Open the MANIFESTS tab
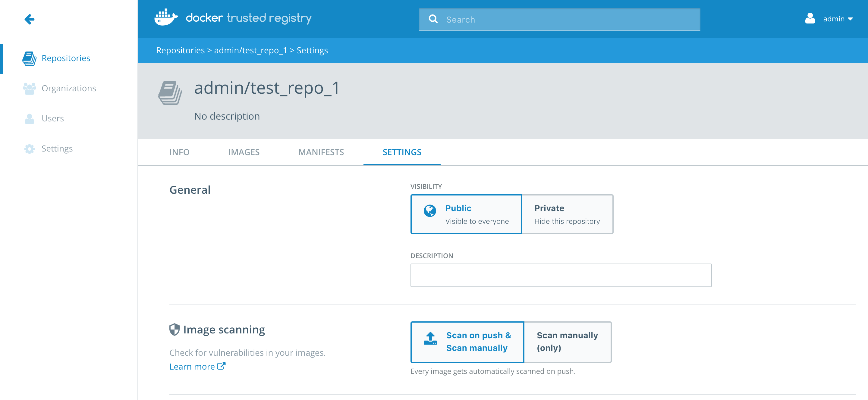 [x=321, y=152]
